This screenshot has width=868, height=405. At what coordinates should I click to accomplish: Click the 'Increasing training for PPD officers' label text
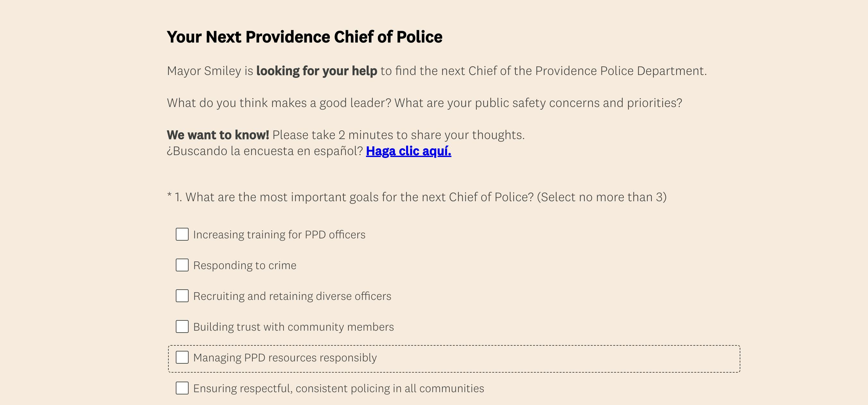(x=279, y=235)
